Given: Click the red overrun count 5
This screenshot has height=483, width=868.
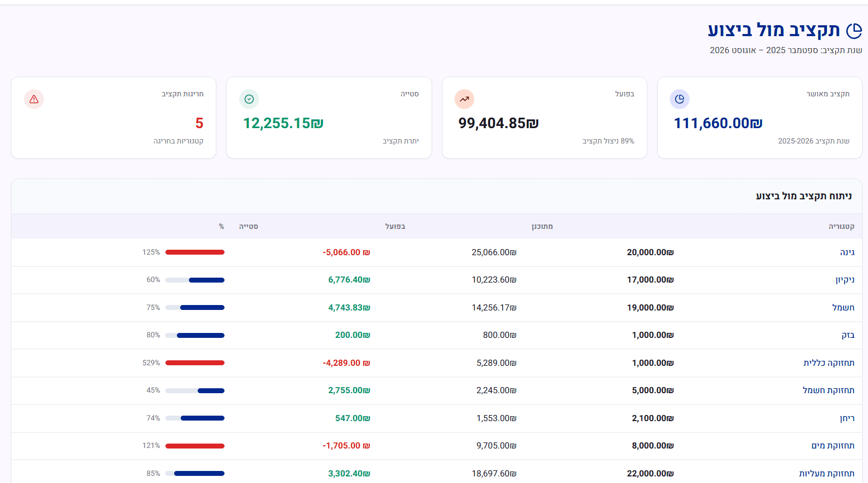Looking at the screenshot, I should point(199,123).
